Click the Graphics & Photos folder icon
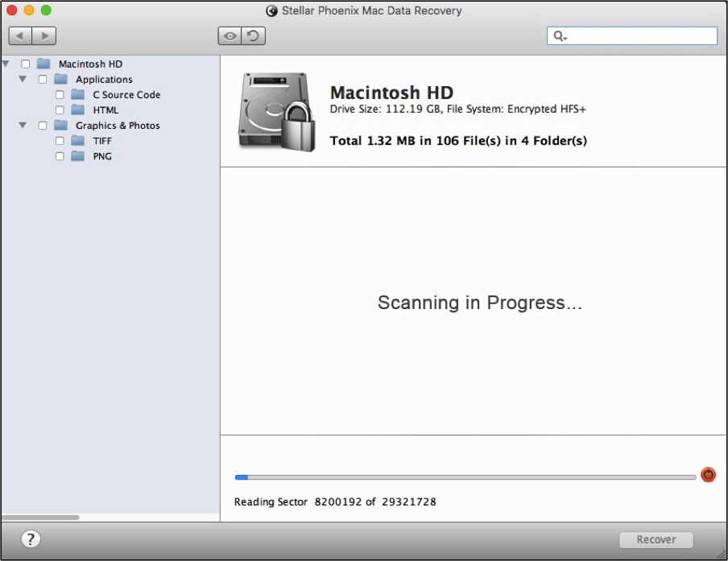Viewport: 728px width, 561px height. click(61, 126)
